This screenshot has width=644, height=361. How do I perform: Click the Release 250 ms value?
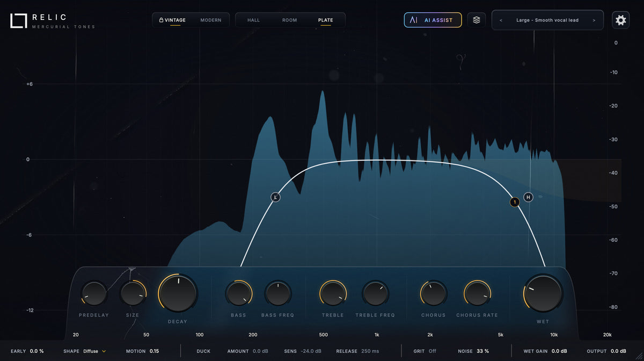[370, 351]
